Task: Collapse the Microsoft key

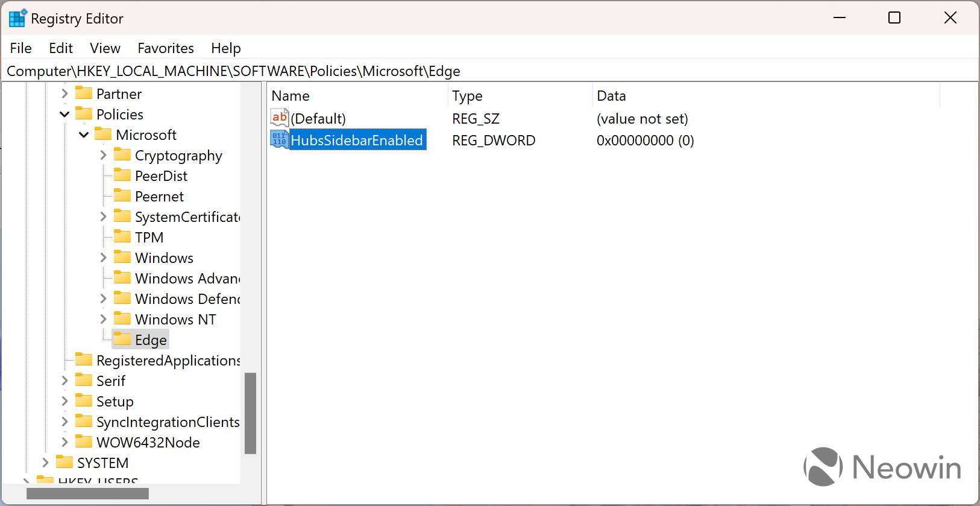Action: click(84, 134)
